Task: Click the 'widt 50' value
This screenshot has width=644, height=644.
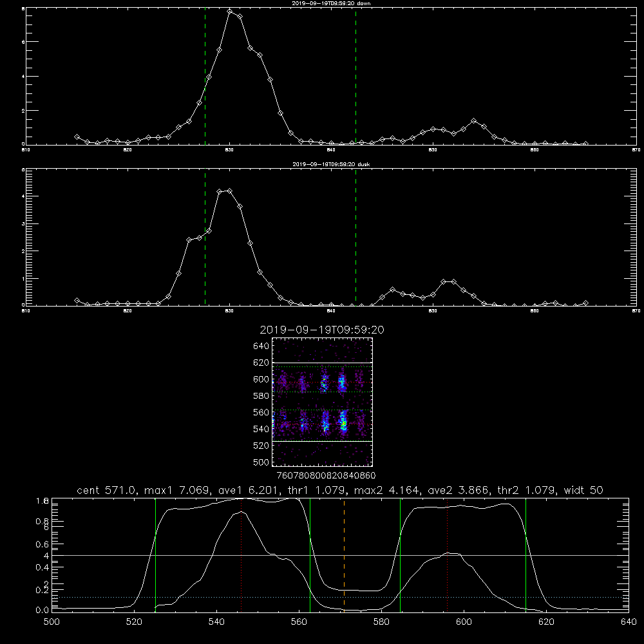Action: (x=583, y=490)
